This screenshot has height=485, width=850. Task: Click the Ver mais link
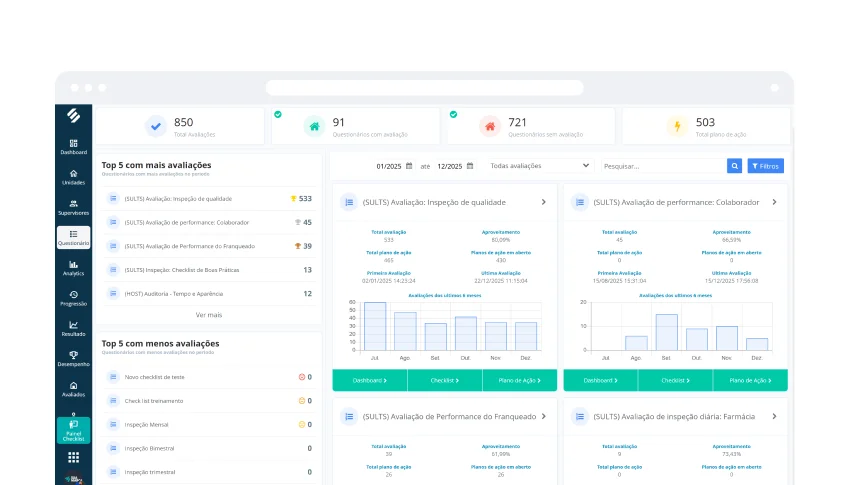209,315
